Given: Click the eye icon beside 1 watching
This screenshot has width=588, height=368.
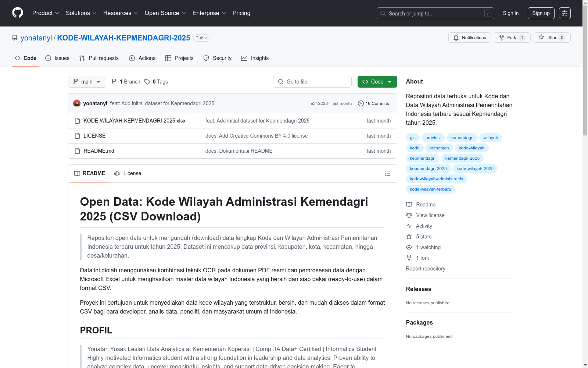Looking at the screenshot, I should pos(409,247).
